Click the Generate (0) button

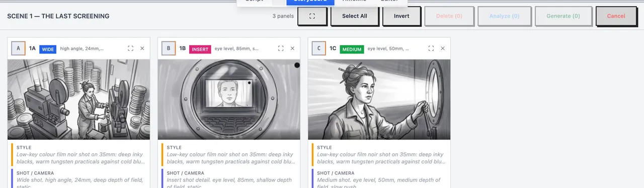tap(563, 16)
